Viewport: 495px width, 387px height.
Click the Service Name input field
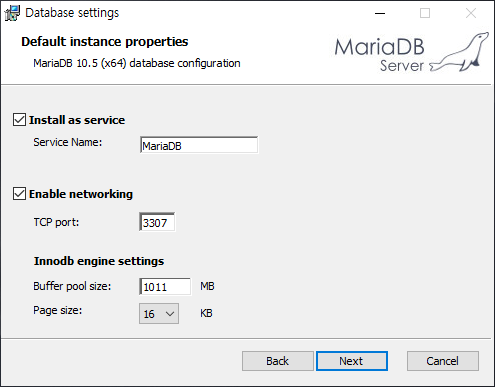[199, 145]
